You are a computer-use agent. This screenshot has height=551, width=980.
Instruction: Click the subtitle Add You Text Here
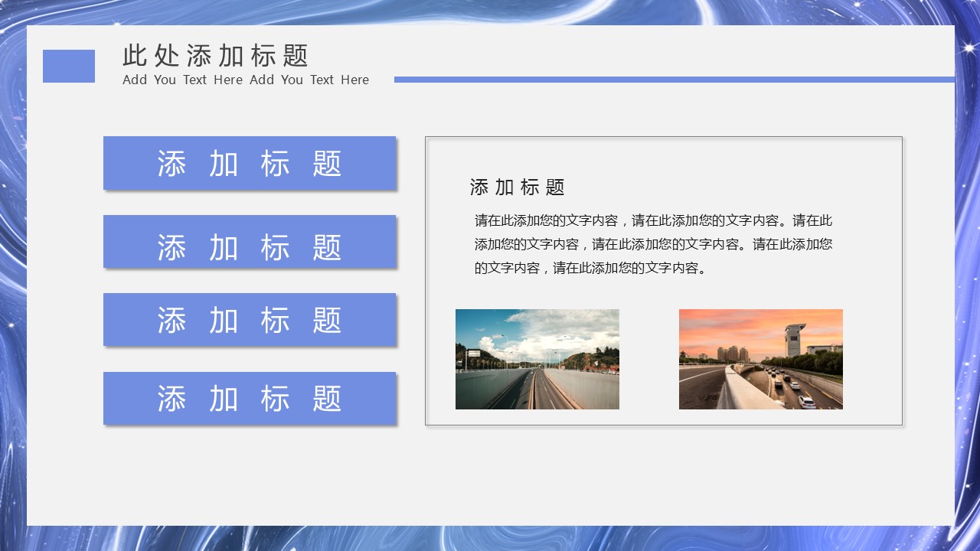pyautogui.click(x=245, y=80)
